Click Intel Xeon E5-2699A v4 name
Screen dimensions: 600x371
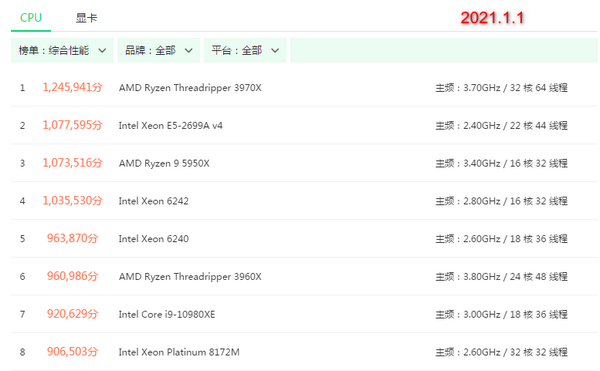170,125
